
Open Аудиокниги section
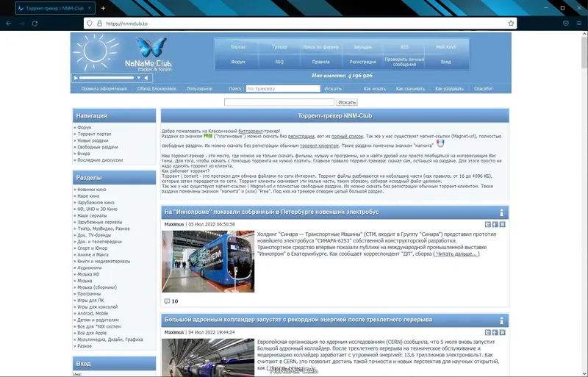(x=89, y=268)
